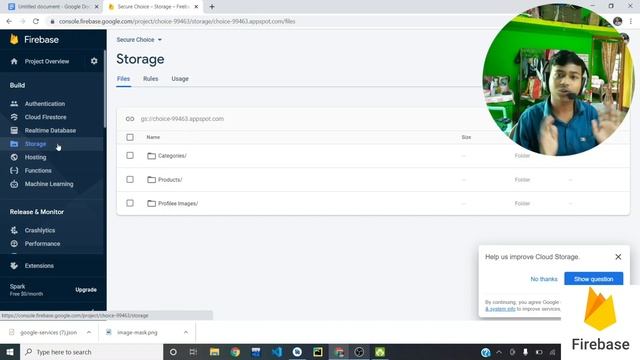
Task: Open Hosting in the sidebar
Action: [x=36, y=157]
